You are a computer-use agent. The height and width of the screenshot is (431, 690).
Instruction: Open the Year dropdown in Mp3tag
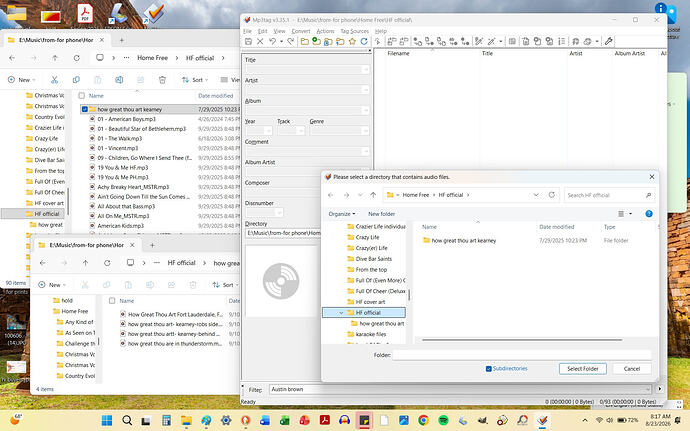coord(268,131)
